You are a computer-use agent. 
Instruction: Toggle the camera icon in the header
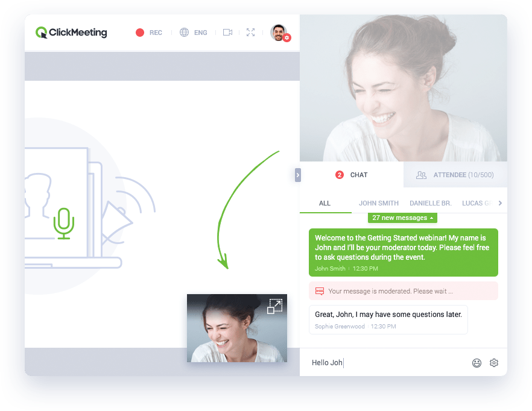click(x=227, y=33)
